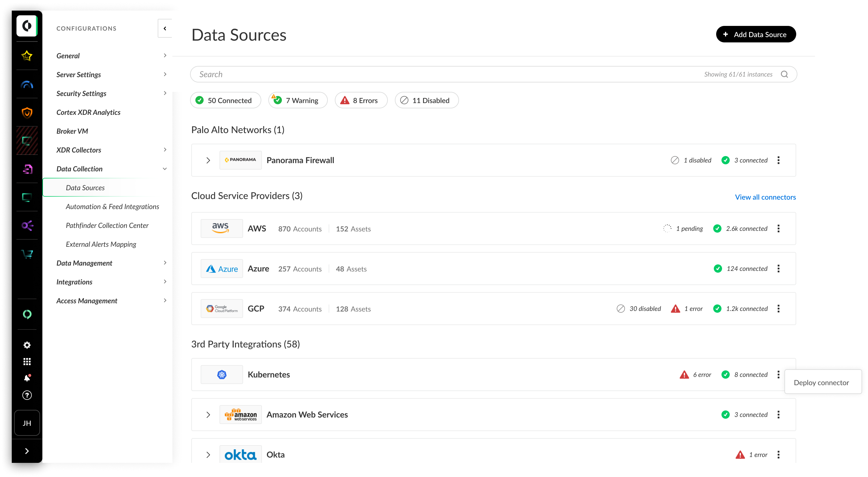Click the purple hub connections icon in sidebar
The width and height of the screenshot is (868, 477).
pos(27,226)
